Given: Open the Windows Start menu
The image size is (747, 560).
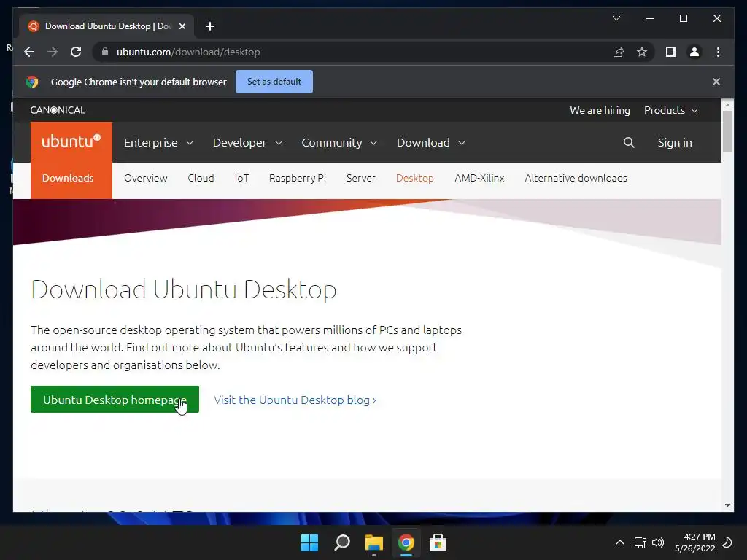Looking at the screenshot, I should [309, 542].
